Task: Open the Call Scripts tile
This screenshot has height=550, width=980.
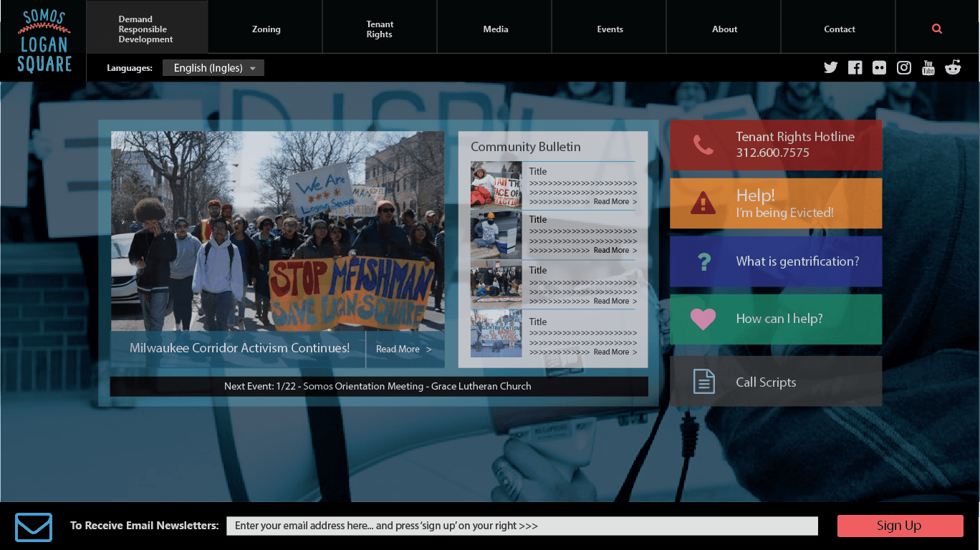Action: click(776, 382)
